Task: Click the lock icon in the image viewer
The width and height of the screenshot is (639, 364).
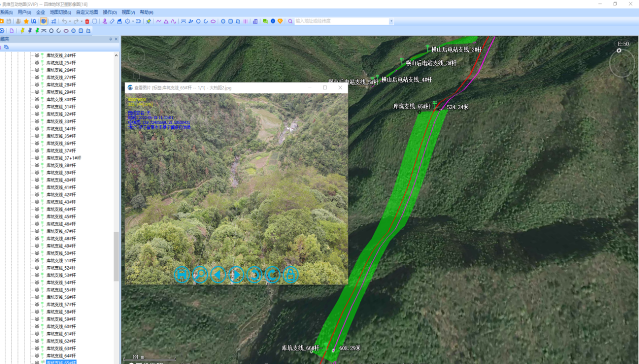Action: pyautogui.click(x=291, y=275)
